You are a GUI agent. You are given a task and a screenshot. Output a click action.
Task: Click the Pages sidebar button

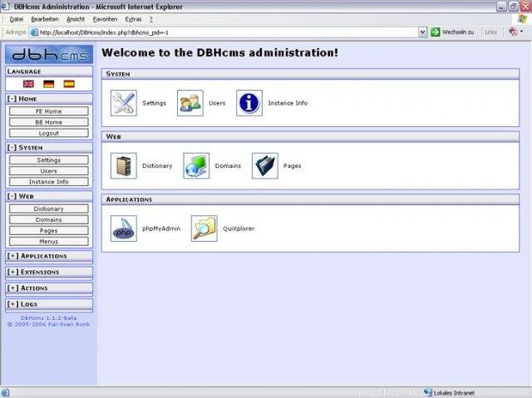49,230
